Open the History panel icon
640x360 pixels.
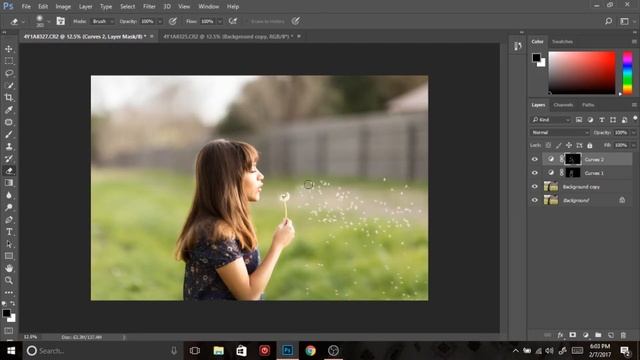(x=518, y=46)
